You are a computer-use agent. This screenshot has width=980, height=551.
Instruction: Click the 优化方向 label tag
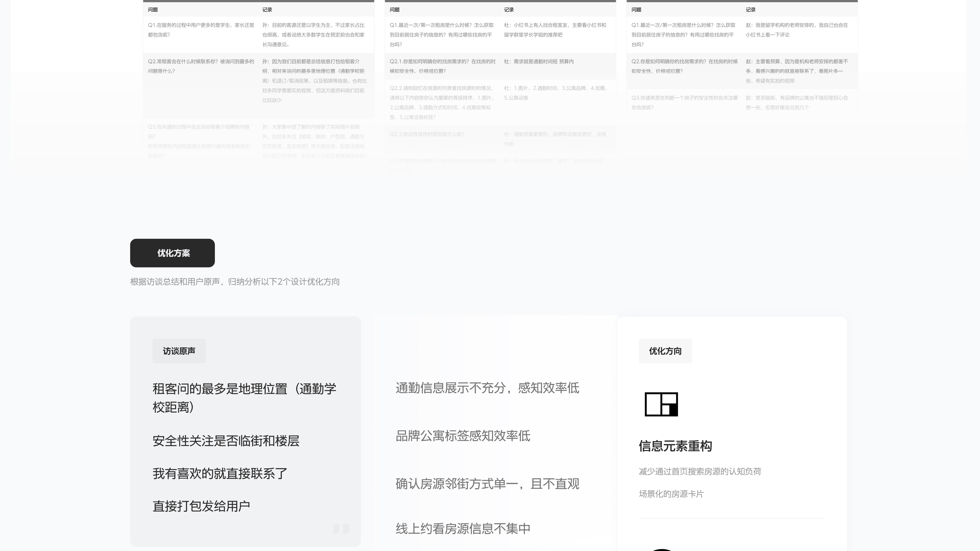point(665,351)
